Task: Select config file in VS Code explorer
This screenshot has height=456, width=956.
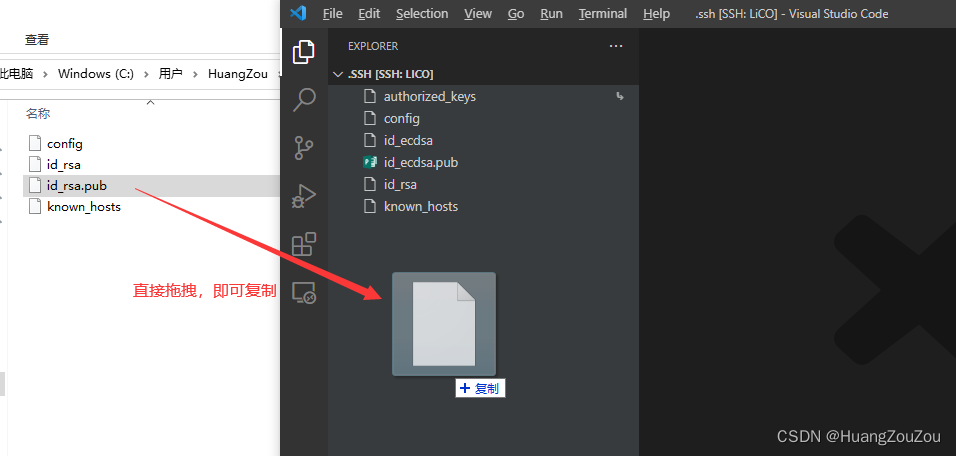Action: click(x=483, y=118)
